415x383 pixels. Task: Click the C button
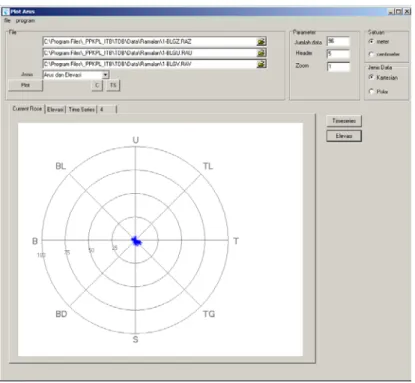[x=97, y=85]
